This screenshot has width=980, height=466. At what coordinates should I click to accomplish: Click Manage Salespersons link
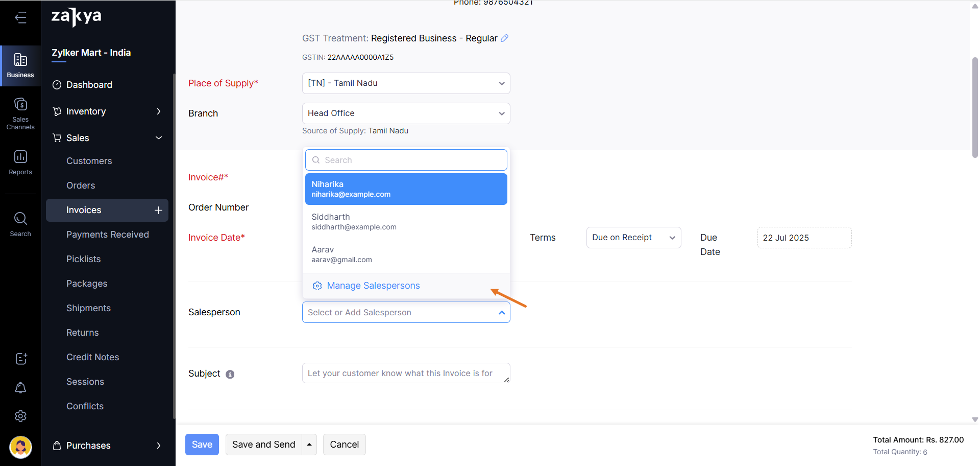[x=373, y=286]
